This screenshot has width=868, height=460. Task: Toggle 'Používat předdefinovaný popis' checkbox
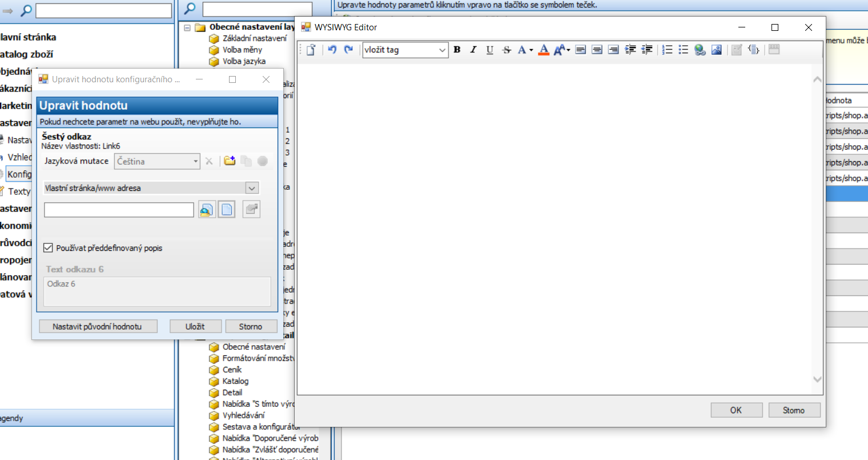coord(49,248)
